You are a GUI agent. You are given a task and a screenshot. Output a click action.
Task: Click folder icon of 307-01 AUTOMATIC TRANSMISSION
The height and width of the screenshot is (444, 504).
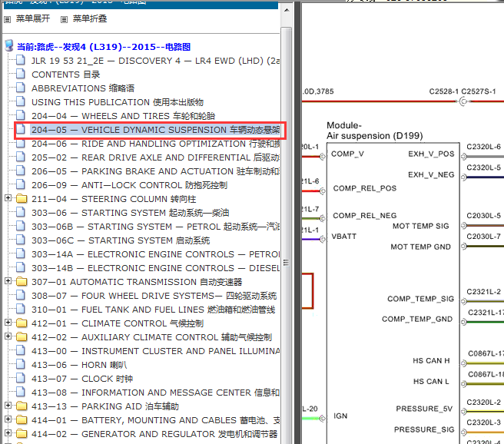pyautogui.click(x=22, y=281)
